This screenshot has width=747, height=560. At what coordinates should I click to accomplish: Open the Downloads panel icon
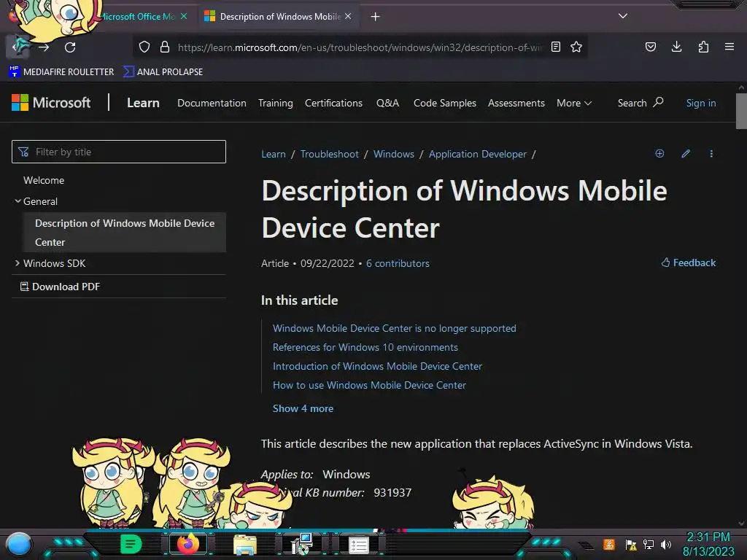pos(676,47)
